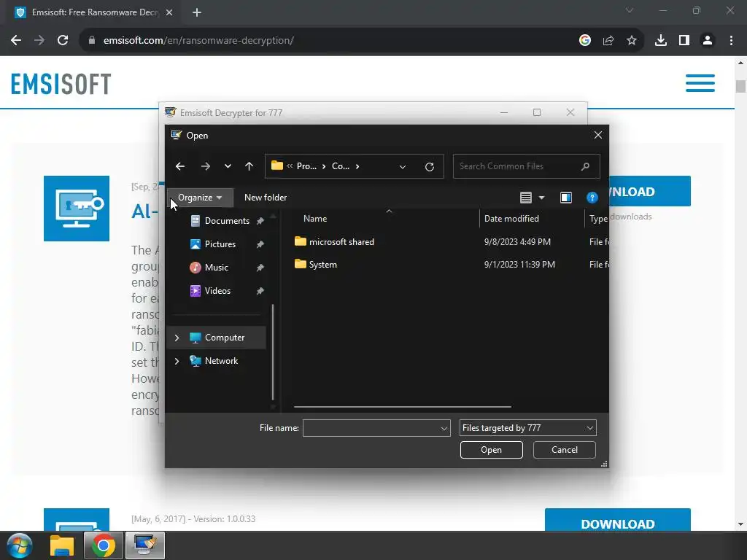Open Emsisoft hamburger menu

click(700, 83)
